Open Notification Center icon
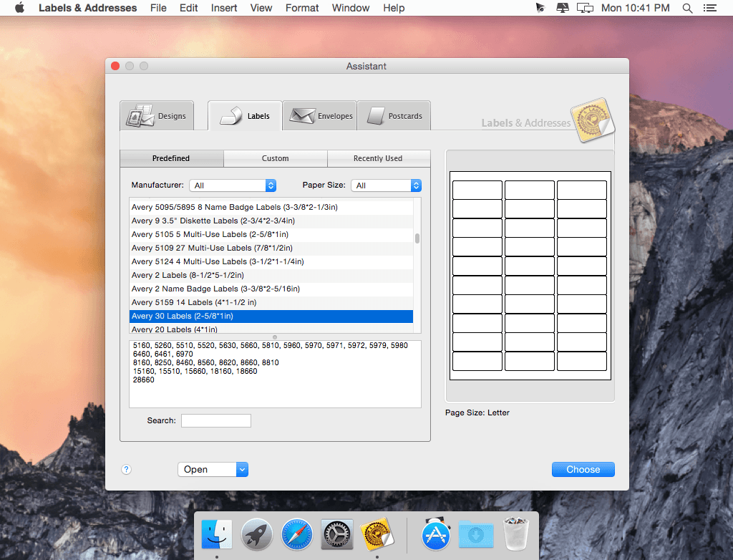 click(710, 8)
